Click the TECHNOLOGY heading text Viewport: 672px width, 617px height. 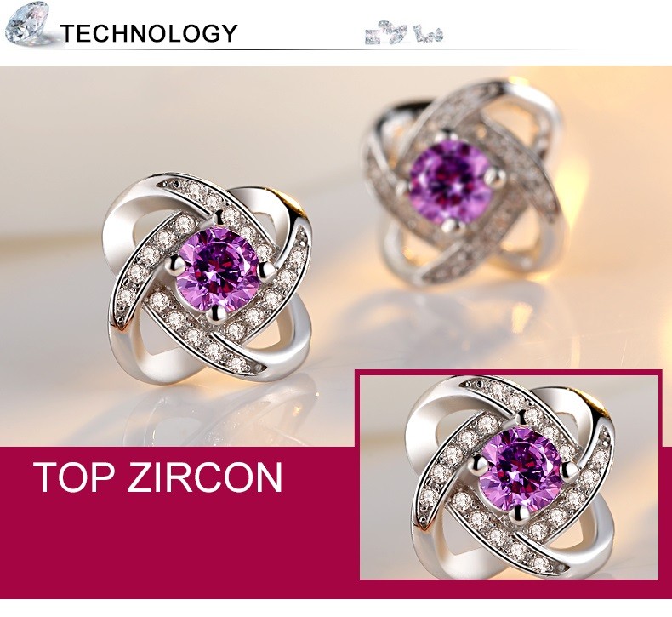149,33
